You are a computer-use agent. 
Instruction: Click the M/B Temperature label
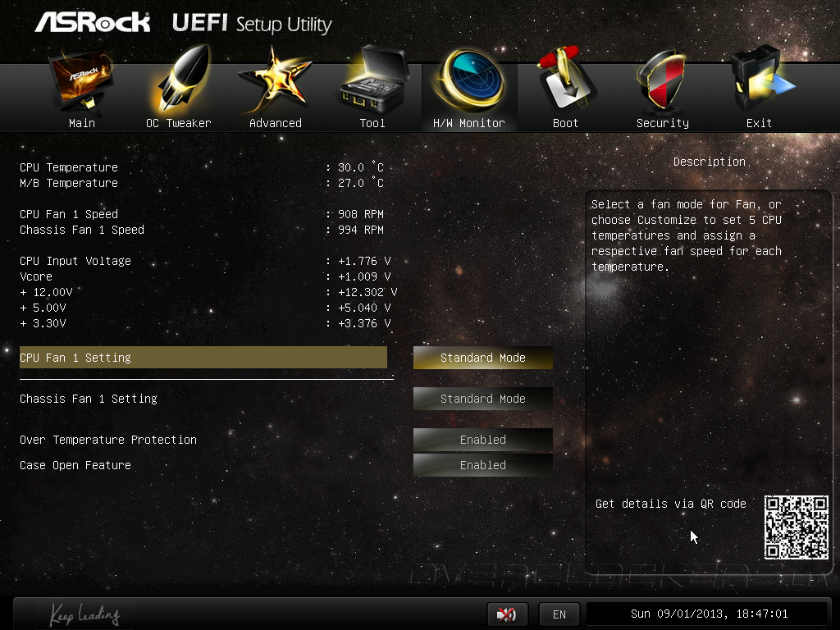point(69,183)
